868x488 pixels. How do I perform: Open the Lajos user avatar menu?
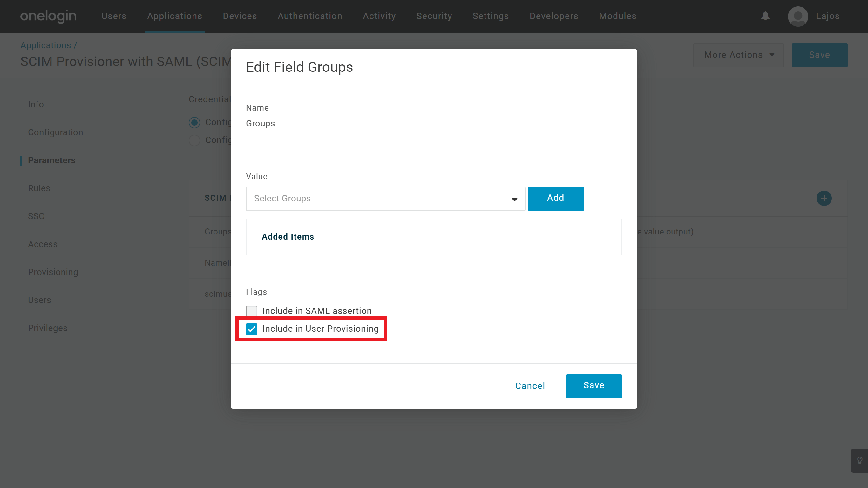tap(797, 16)
